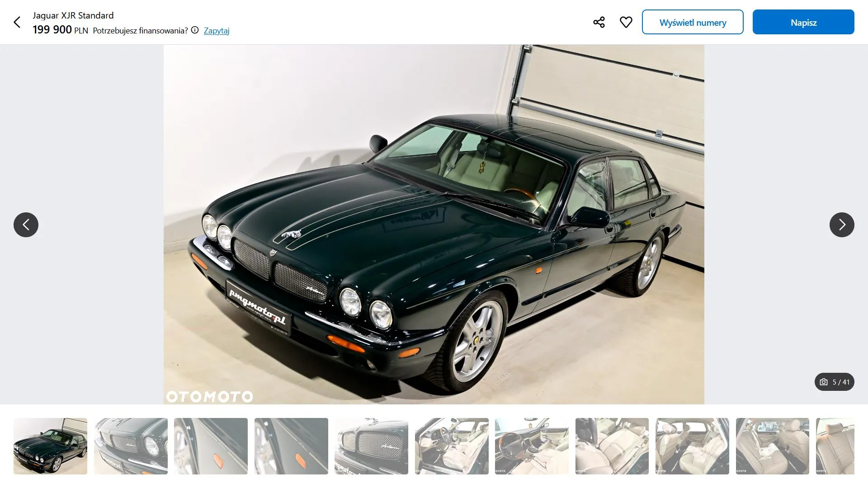Select ninth thumbnail of rear seats
868x488 pixels.
(692, 446)
